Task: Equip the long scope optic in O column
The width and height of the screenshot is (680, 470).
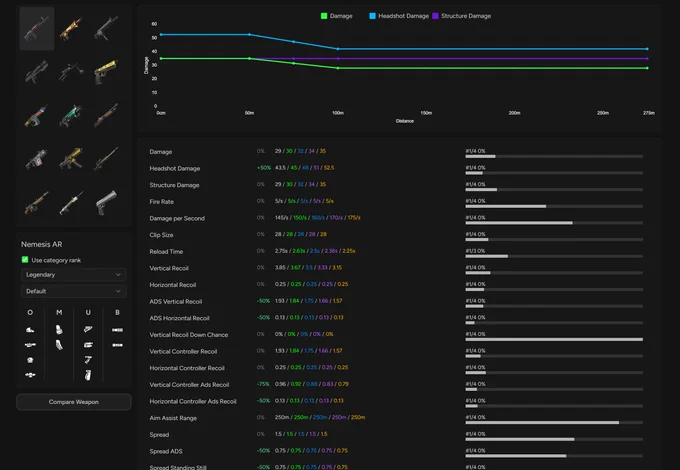Action: pos(30,345)
